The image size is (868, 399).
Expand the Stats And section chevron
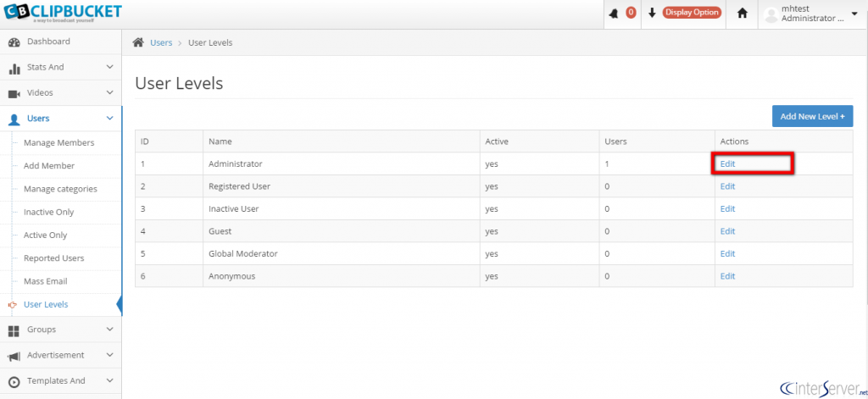pyautogui.click(x=109, y=67)
